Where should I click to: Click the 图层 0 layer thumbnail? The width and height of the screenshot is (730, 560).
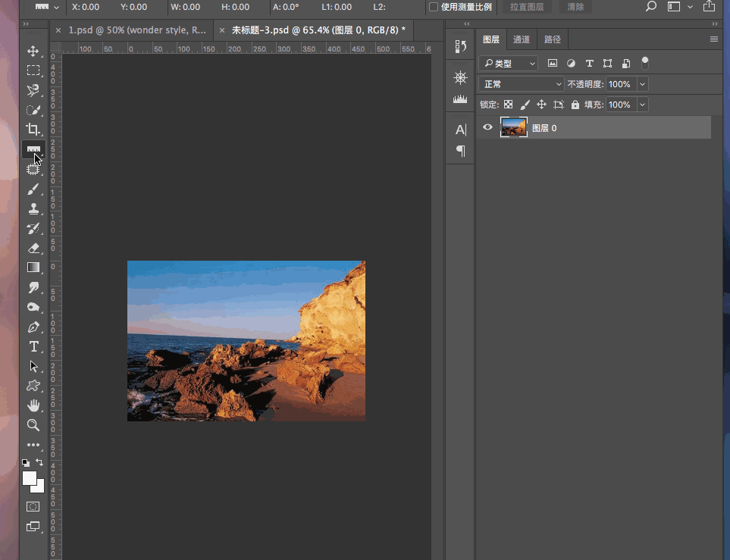(514, 128)
